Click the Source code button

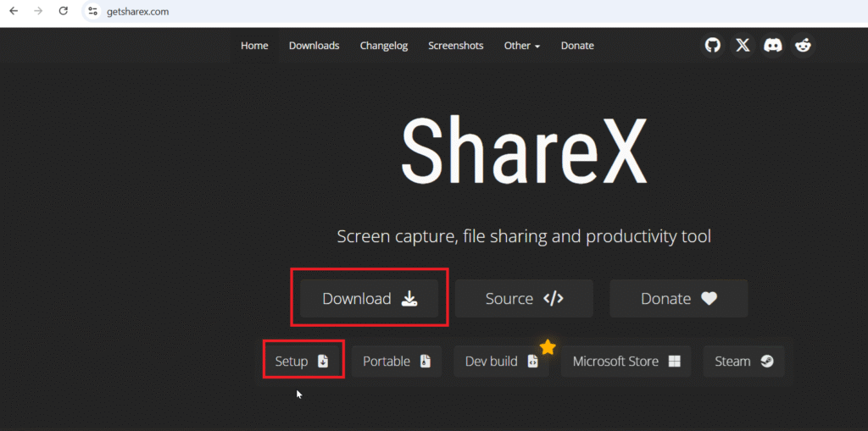pos(524,298)
